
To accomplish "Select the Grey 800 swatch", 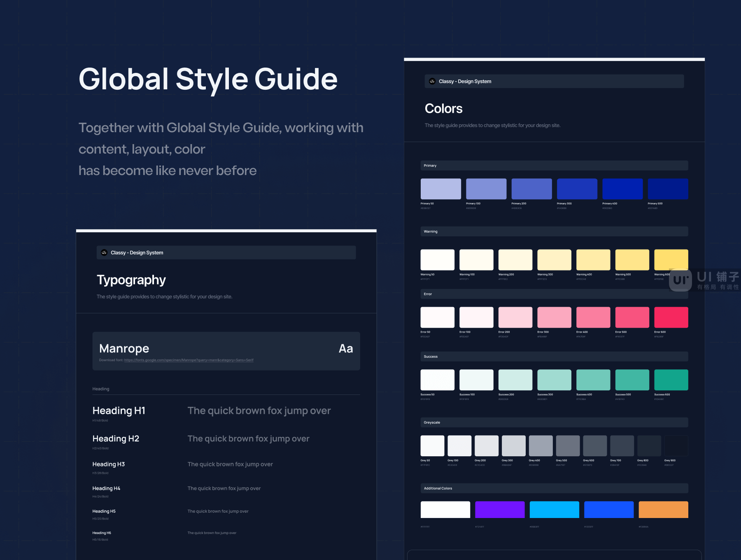I will (x=649, y=446).
